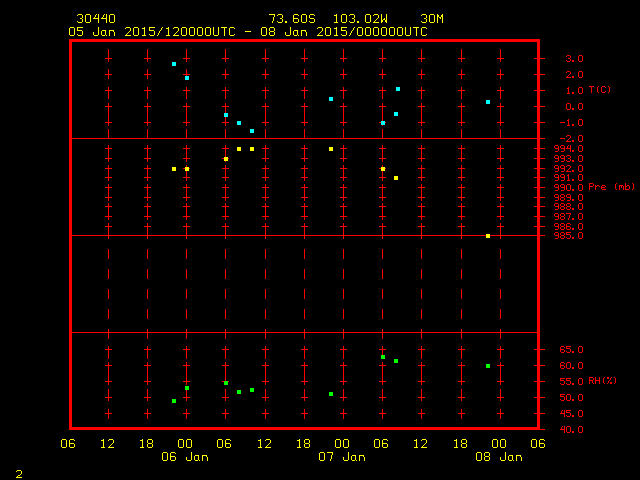Viewport: 640px width, 480px height.
Task: Click the coordinates 73.60S 103.02W text
Action: pos(328,19)
